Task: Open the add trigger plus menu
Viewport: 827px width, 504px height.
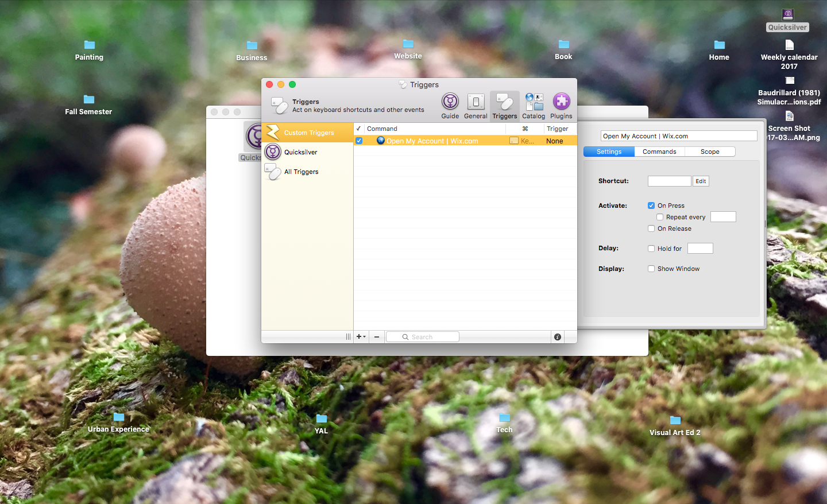Action: [361, 337]
